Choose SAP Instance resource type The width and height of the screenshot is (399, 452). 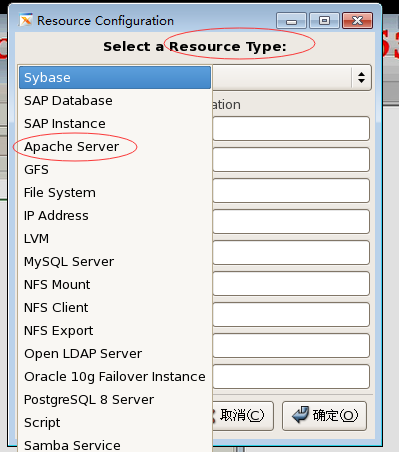(x=115, y=124)
